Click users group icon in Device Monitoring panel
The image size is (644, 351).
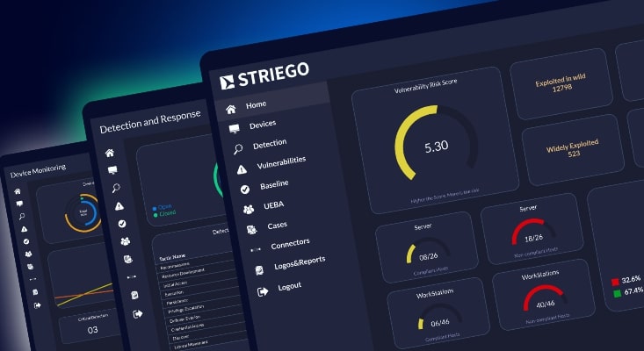click(x=28, y=254)
